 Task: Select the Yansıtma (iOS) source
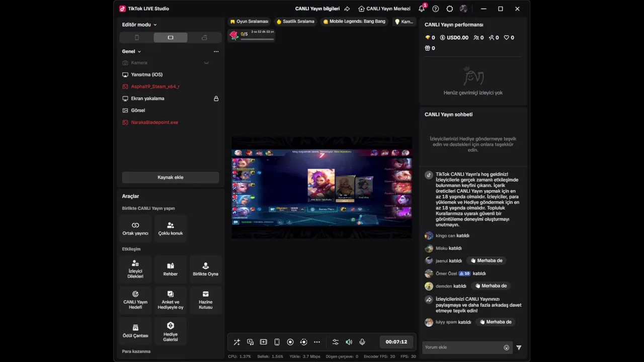(171, 74)
